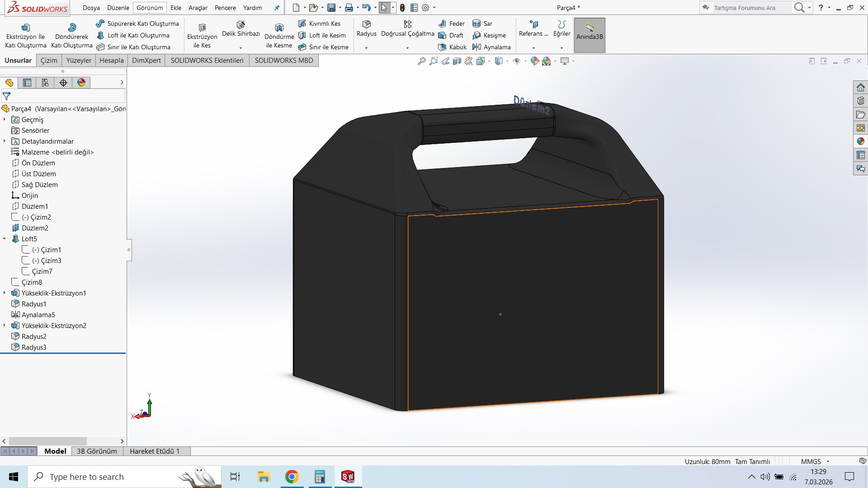The width and height of the screenshot is (868, 488).
Task: Click the Tartışma Forumunu Ara search field
Action: 751,8
